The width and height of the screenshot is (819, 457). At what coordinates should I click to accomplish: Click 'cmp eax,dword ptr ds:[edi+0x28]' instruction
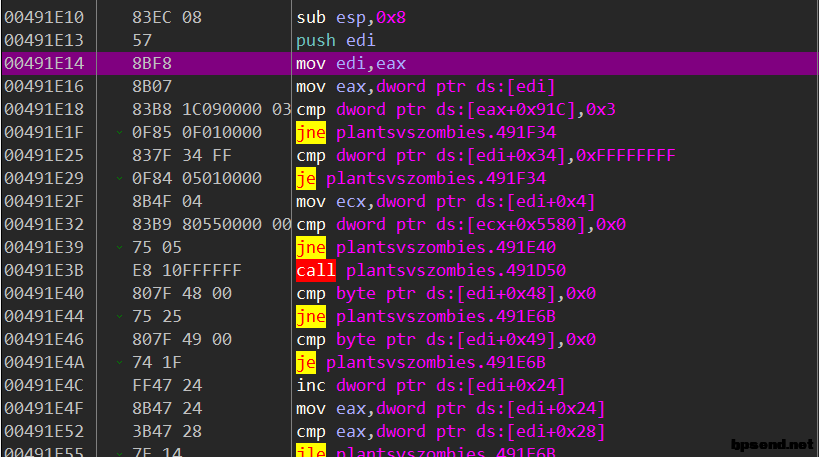click(451, 431)
